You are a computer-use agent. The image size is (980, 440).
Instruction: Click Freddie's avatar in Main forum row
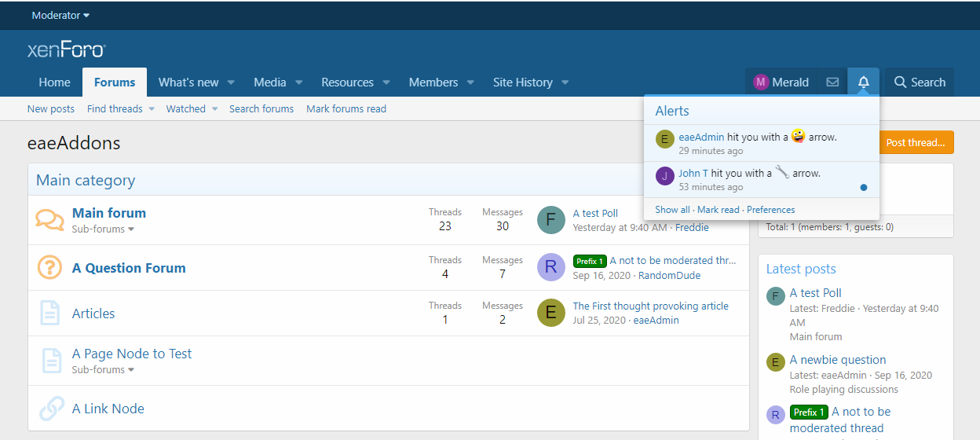tap(550, 220)
